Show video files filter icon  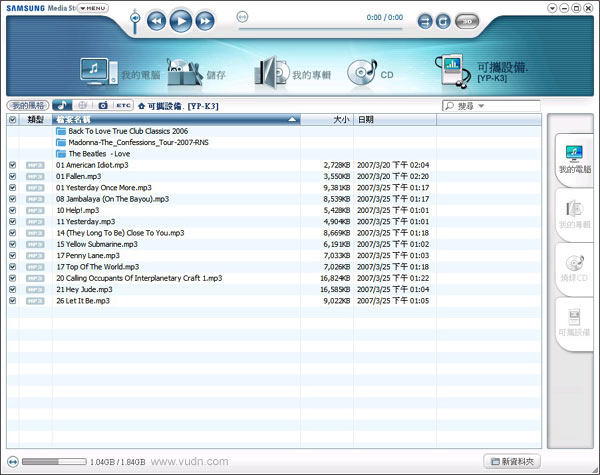pos(82,105)
